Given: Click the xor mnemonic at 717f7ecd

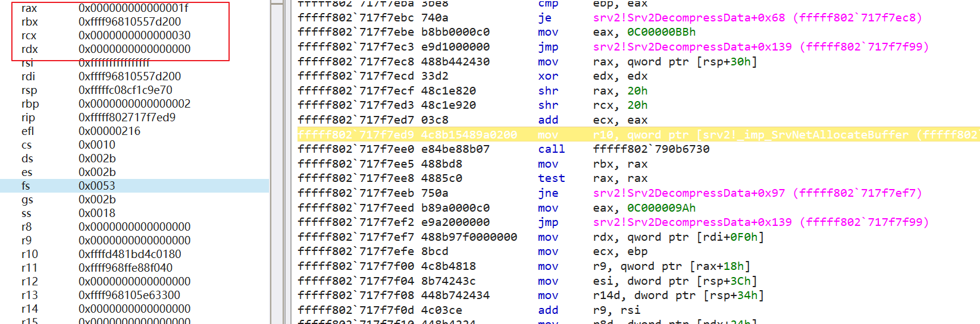Looking at the screenshot, I should tap(548, 76).
